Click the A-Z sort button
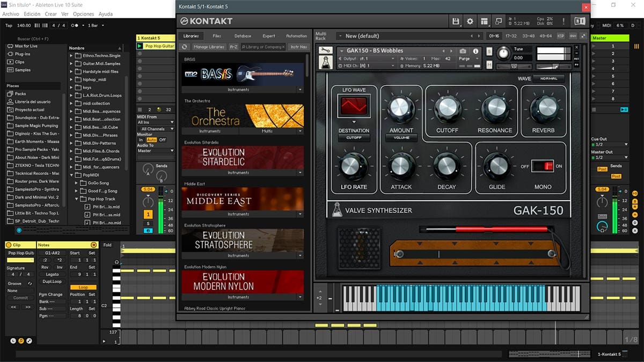The image size is (644, 362). [x=233, y=47]
